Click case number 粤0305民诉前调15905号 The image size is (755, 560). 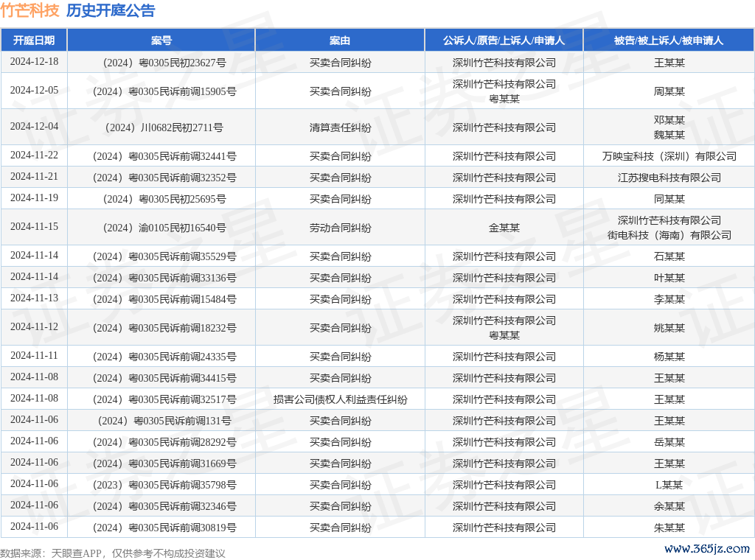click(164, 91)
